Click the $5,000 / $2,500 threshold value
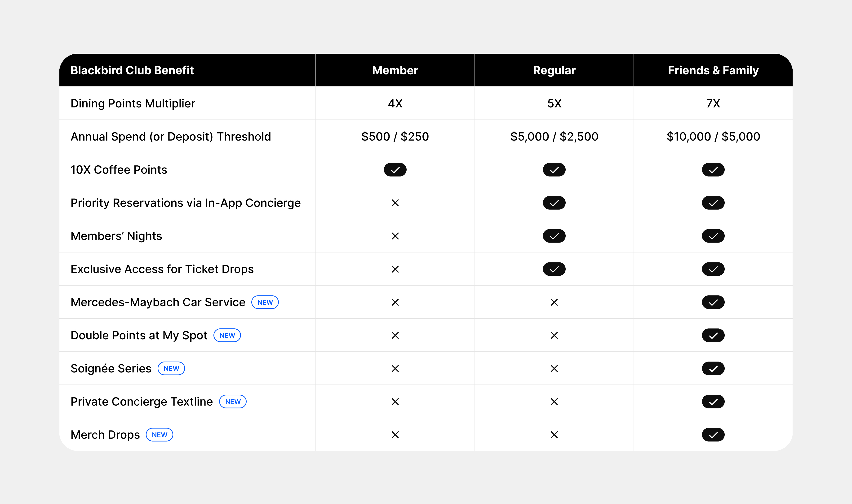The height and width of the screenshot is (504, 852). tap(554, 136)
